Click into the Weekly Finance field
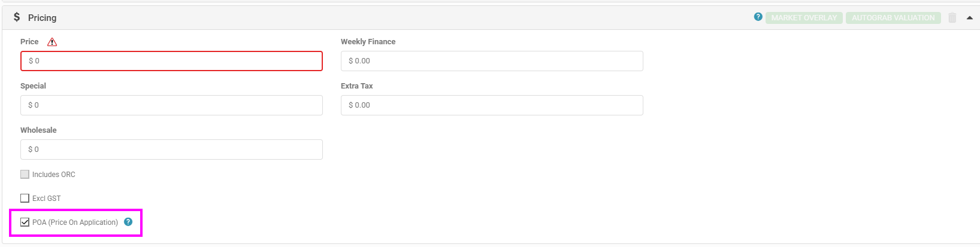The height and width of the screenshot is (247, 980). click(491, 61)
